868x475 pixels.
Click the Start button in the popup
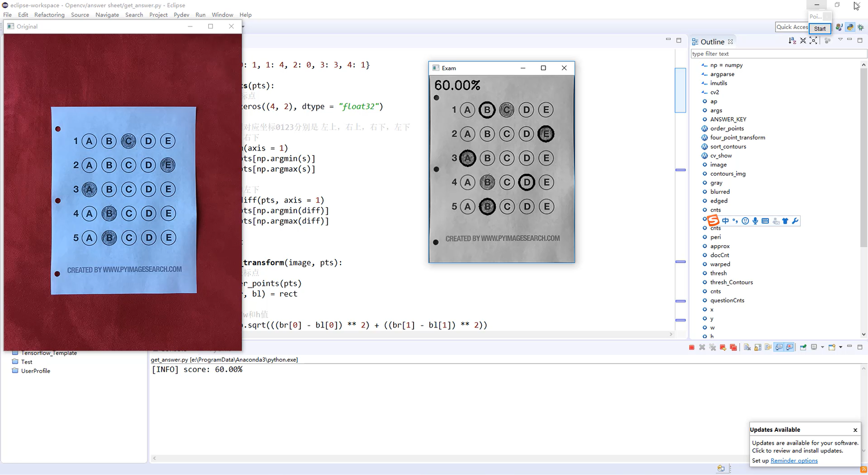tap(820, 28)
